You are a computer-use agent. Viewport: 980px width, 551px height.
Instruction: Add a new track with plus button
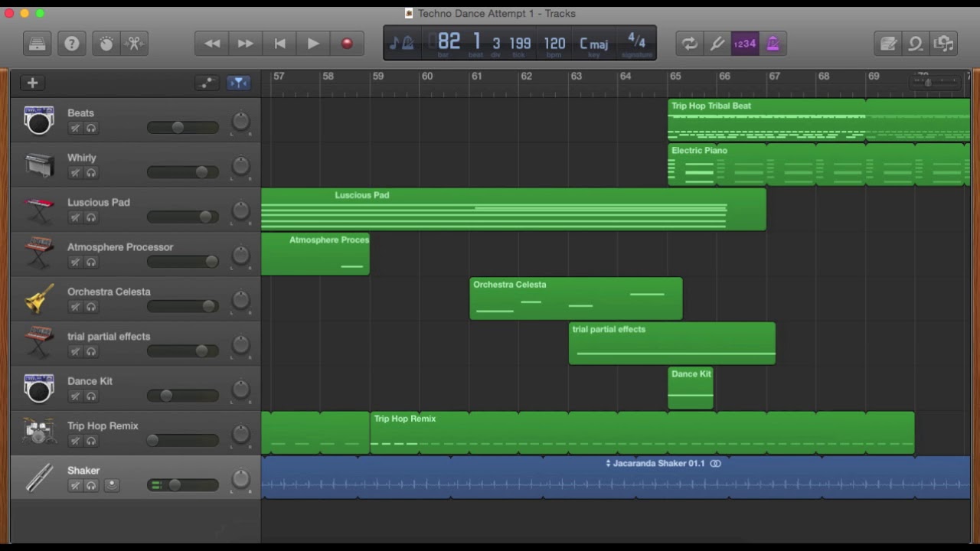click(x=32, y=83)
